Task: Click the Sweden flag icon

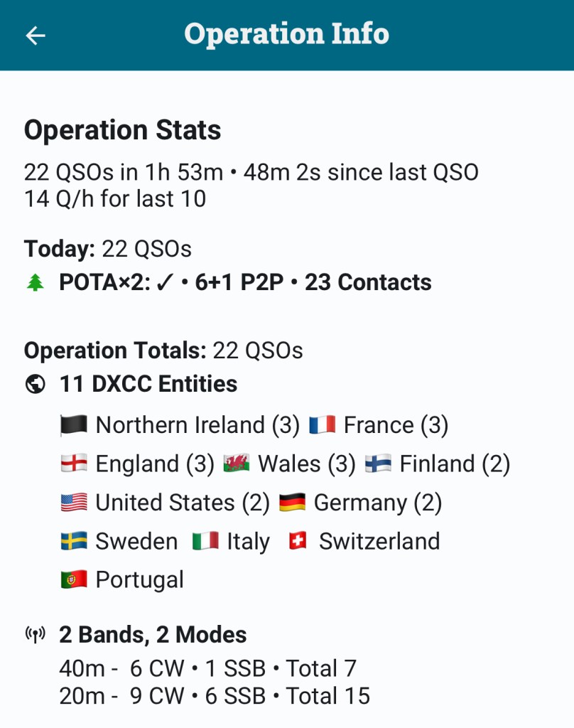Action: [74, 541]
